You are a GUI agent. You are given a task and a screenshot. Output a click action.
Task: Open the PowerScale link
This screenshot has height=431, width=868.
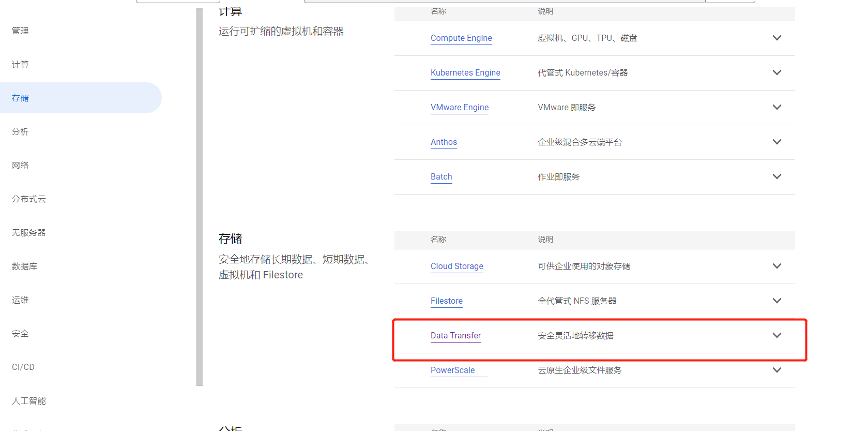pyautogui.click(x=453, y=370)
